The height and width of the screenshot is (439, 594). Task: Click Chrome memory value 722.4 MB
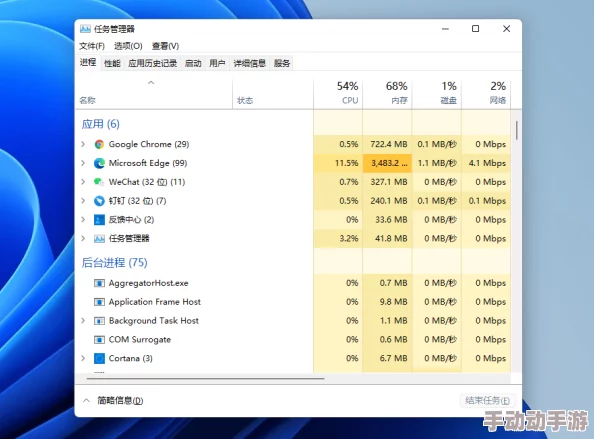[x=389, y=144]
